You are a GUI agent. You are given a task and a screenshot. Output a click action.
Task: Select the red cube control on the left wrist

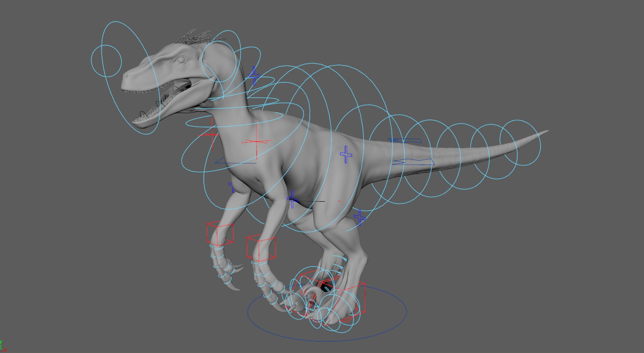click(x=220, y=233)
